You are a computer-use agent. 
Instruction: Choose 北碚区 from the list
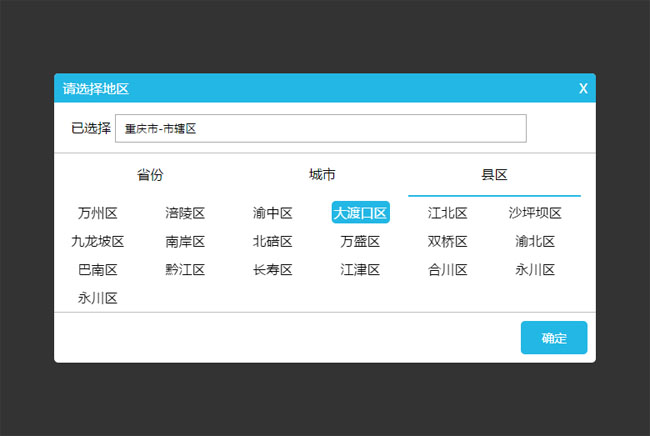(273, 241)
